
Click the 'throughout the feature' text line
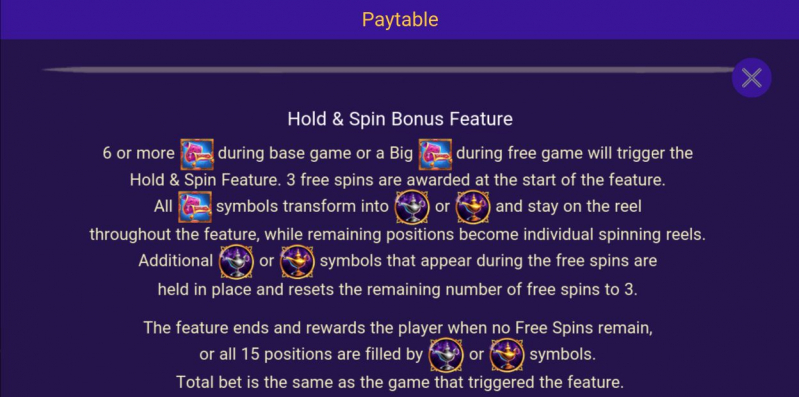397,234
